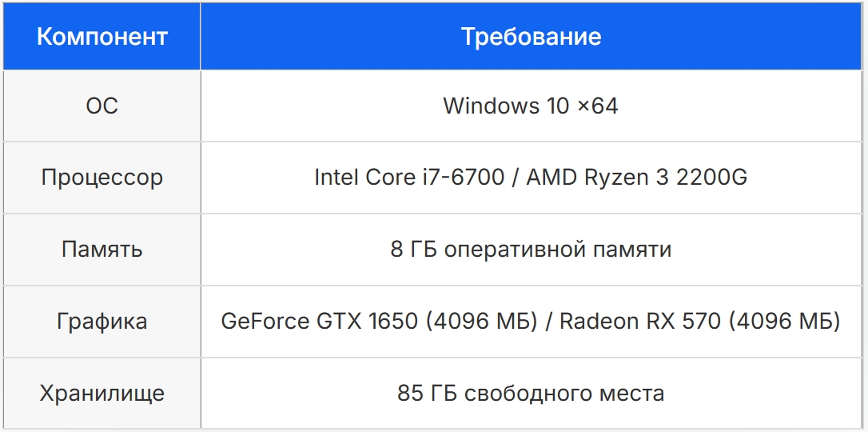The image size is (868, 432).
Task: Select the Графика row label
Action: pos(102,322)
